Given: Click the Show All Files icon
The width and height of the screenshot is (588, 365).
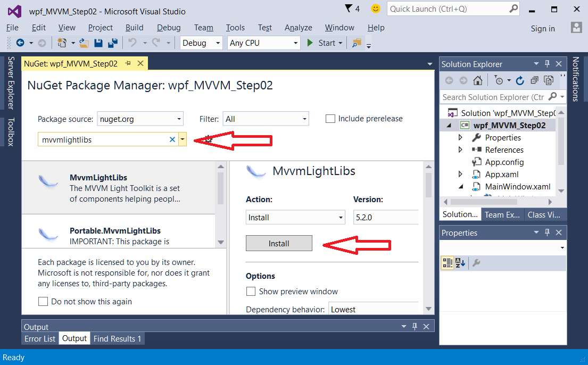Looking at the screenshot, I should (549, 80).
